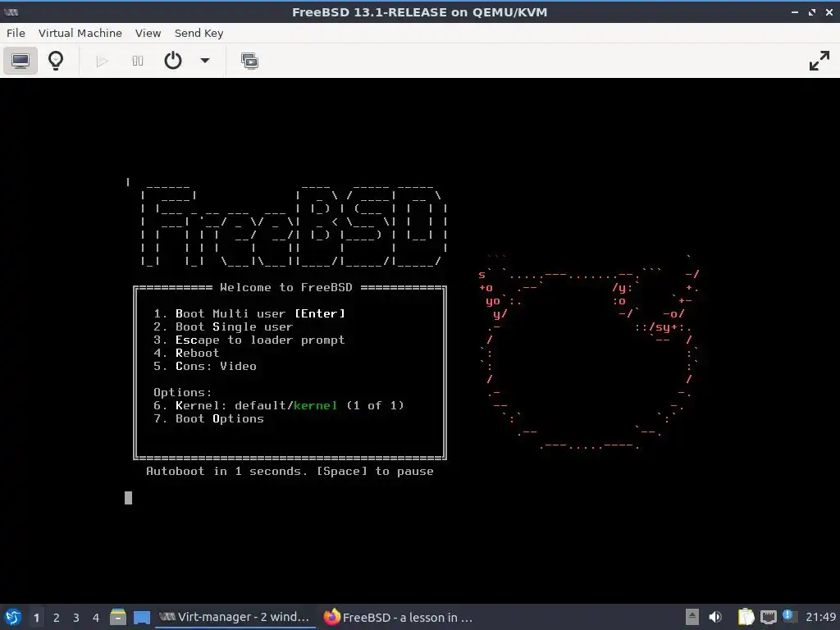Click the "Options:" label in the console

(x=182, y=392)
